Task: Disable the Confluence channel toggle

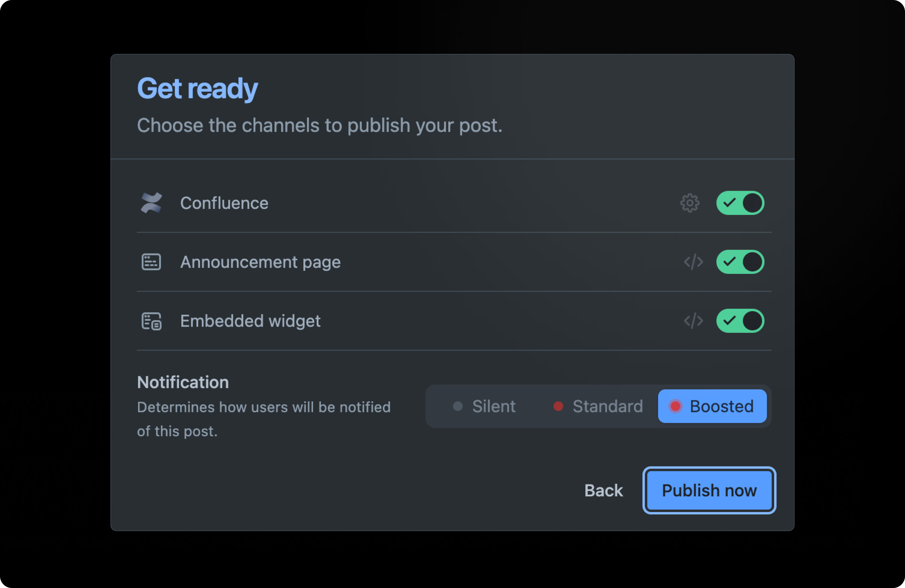Action: (740, 203)
